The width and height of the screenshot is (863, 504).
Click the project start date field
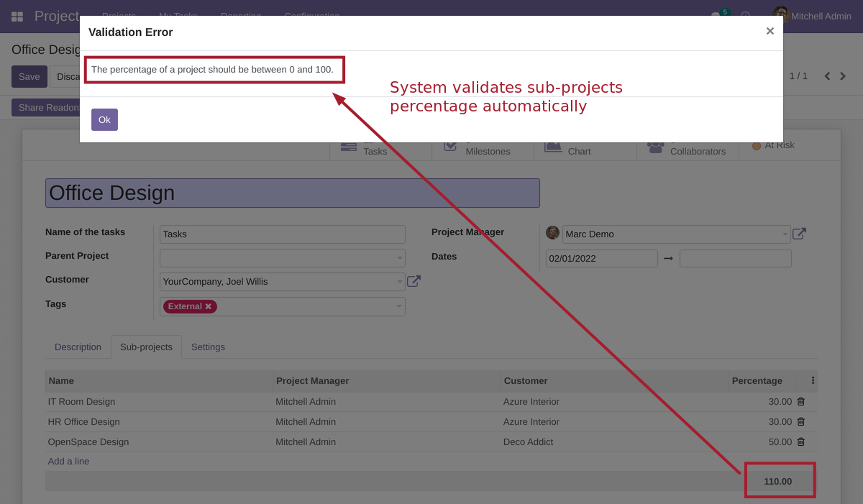(x=601, y=258)
